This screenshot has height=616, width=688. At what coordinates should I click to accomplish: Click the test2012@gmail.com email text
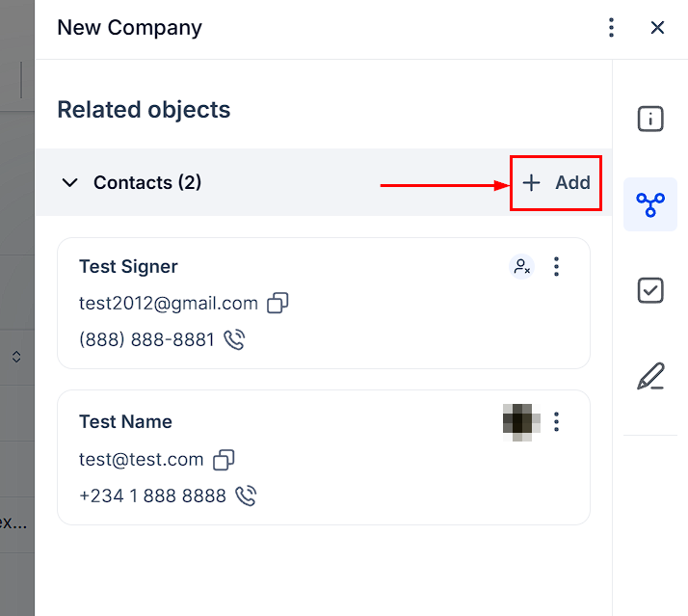[x=168, y=304]
